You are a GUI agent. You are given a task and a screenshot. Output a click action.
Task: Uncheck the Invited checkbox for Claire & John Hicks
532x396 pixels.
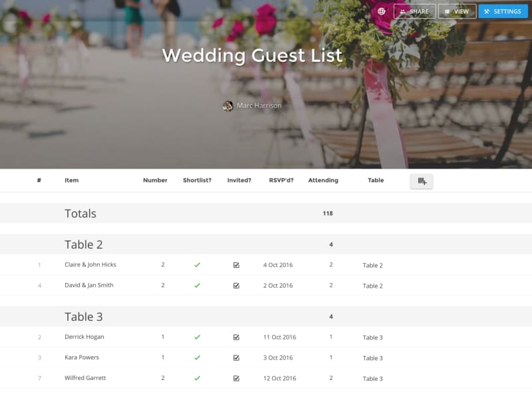point(236,265)
